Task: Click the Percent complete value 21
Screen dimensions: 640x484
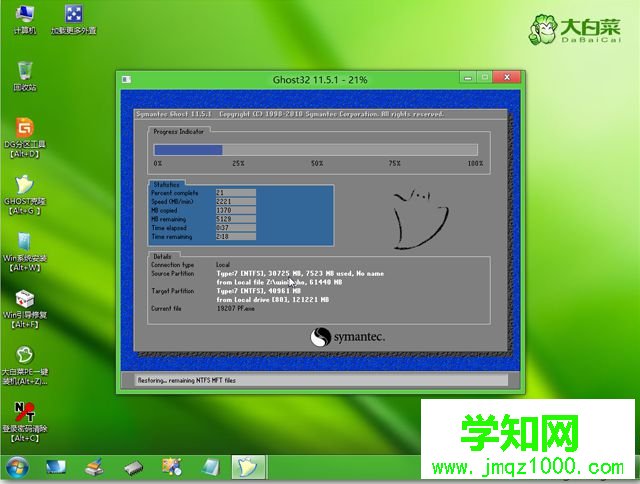Action: pos(236,193)
